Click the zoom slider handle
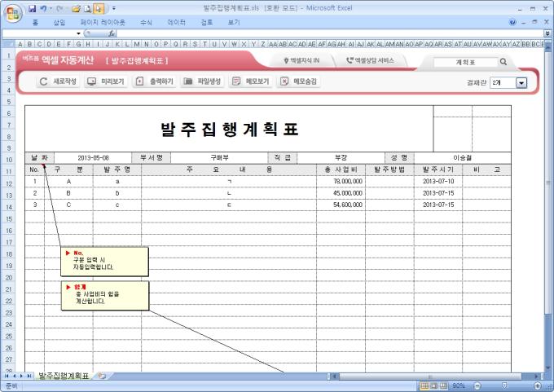Viewport: 554px width, 392px height. pyautogui.click(x=504, y=385)
